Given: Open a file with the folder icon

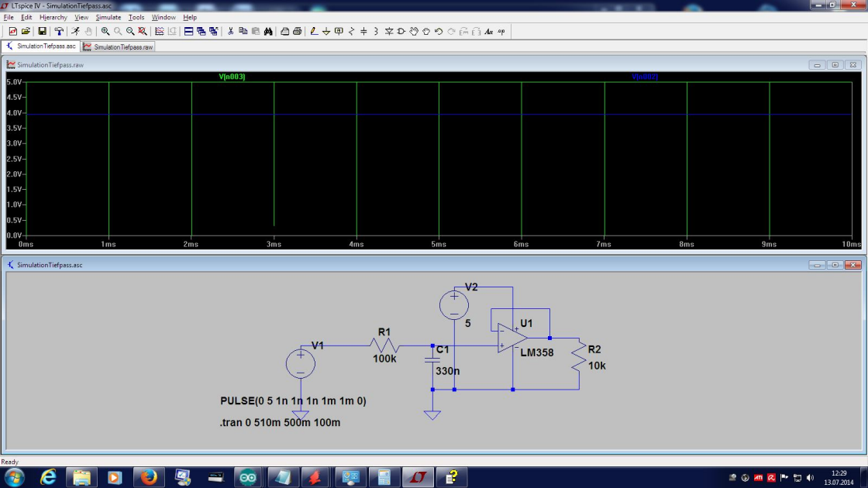Looking at the screenshot, I should 26,32.
